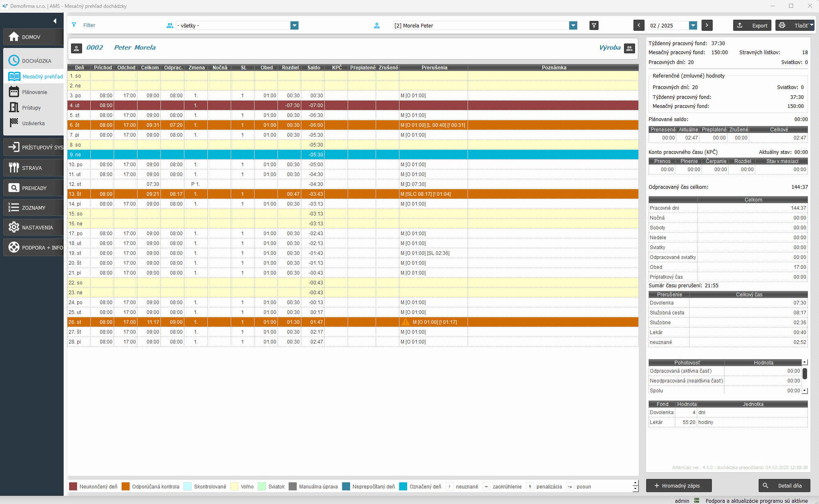Go to next month with right arrow
This screenshot has width=819, height=504.
(707, 25)
